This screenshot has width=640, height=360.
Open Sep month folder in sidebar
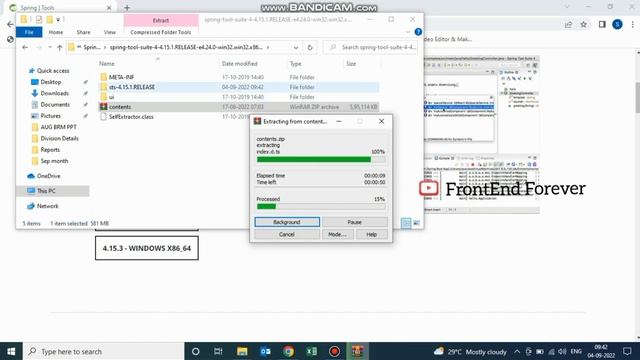(x=54, y=161)
